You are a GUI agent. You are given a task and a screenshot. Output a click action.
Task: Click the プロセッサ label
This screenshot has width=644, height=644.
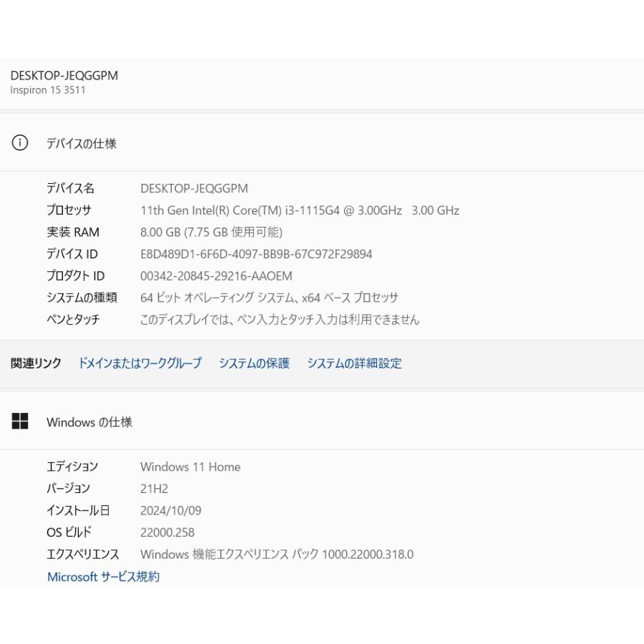tap(69, 210)
